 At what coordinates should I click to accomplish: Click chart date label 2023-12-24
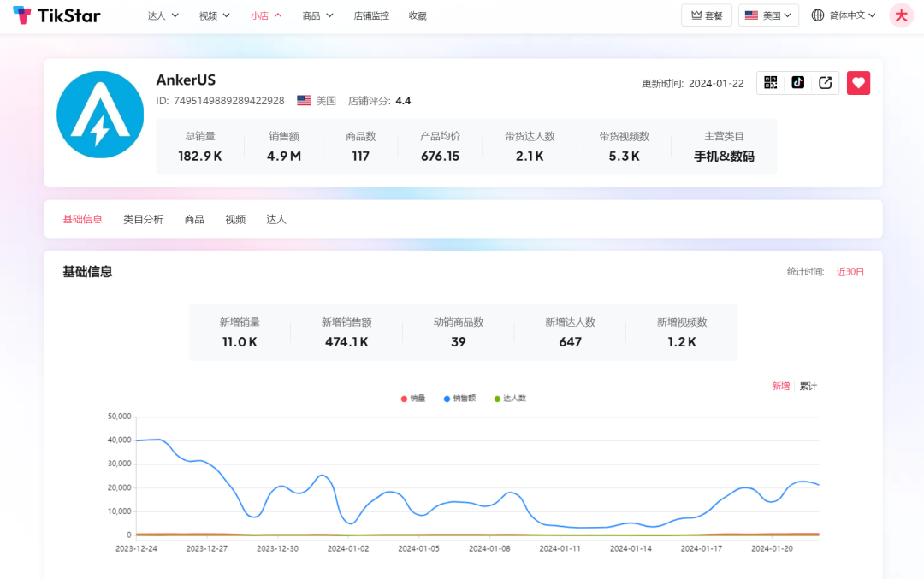click(136, 548)
